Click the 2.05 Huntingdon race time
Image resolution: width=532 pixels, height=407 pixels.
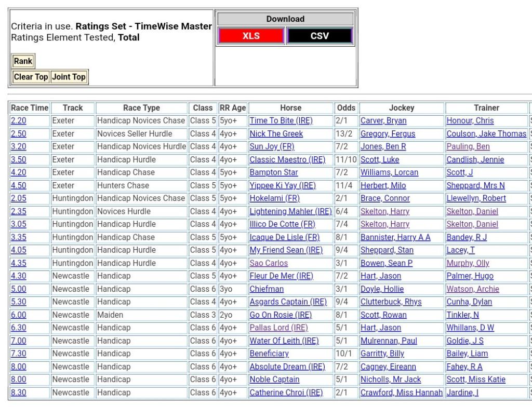[18, 198]
